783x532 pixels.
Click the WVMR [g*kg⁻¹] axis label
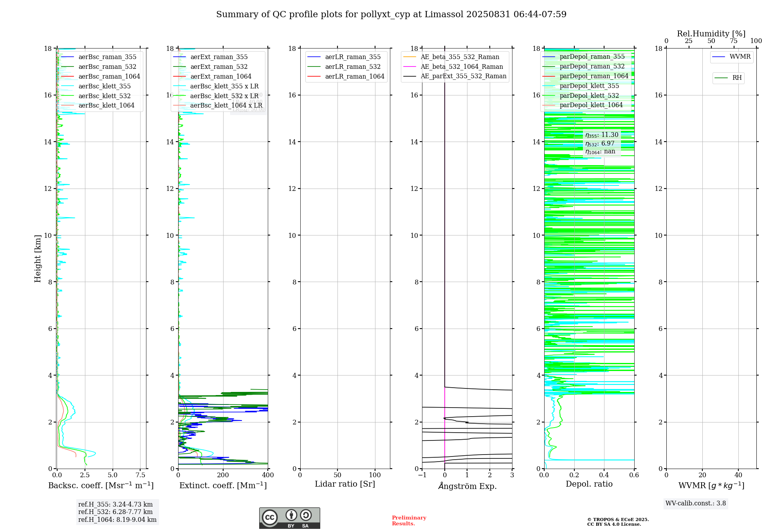(x=711, y=485)
